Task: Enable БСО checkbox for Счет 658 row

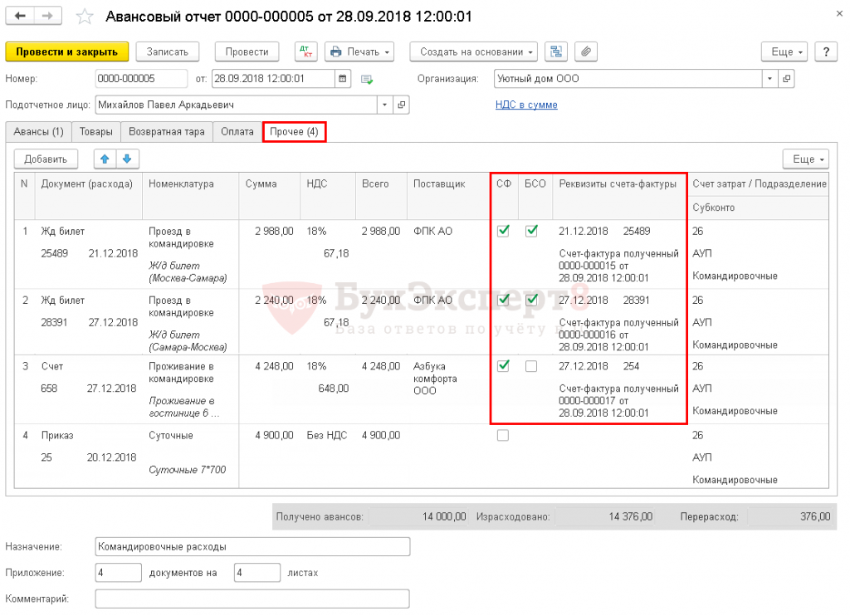Action: [531, 367]
